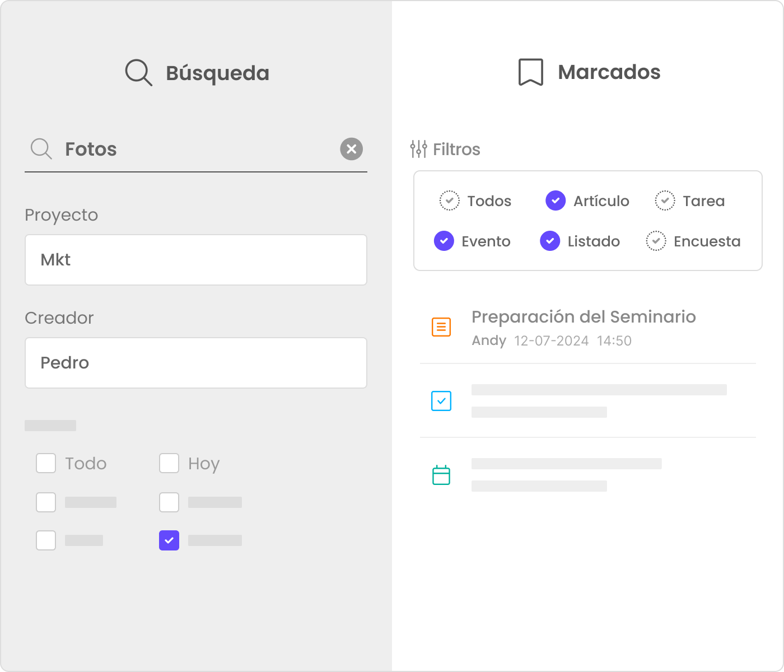Check the Hoy checkbox
Viewport: 784px width, 672px height.
click(169, 464)
